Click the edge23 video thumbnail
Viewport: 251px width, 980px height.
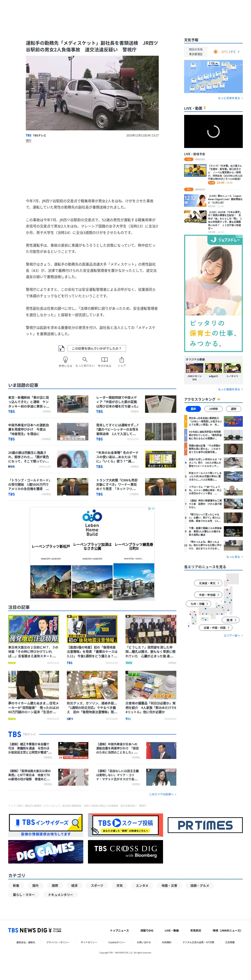click(x=213, y=368)
